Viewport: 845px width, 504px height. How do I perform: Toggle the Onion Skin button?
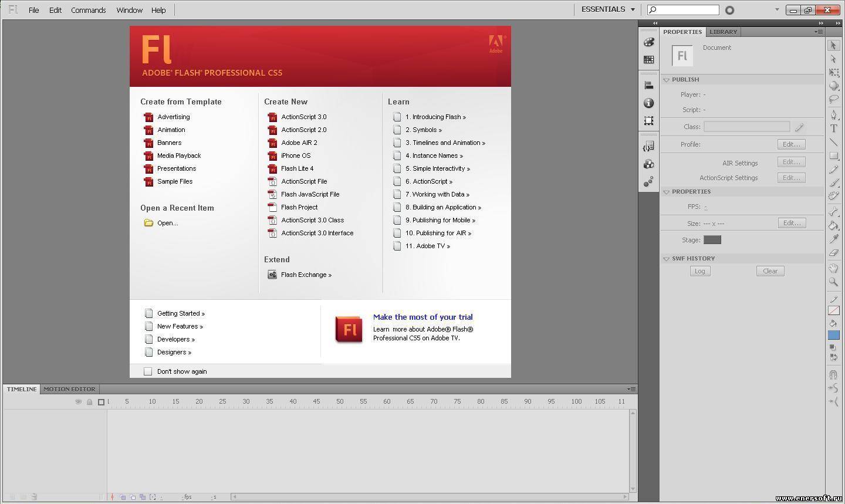coord(123,497)
